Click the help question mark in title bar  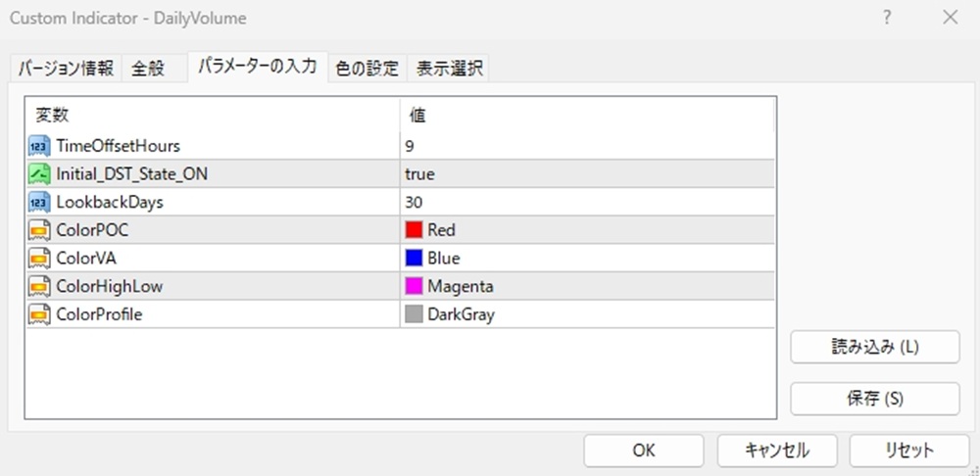[887, 18]
